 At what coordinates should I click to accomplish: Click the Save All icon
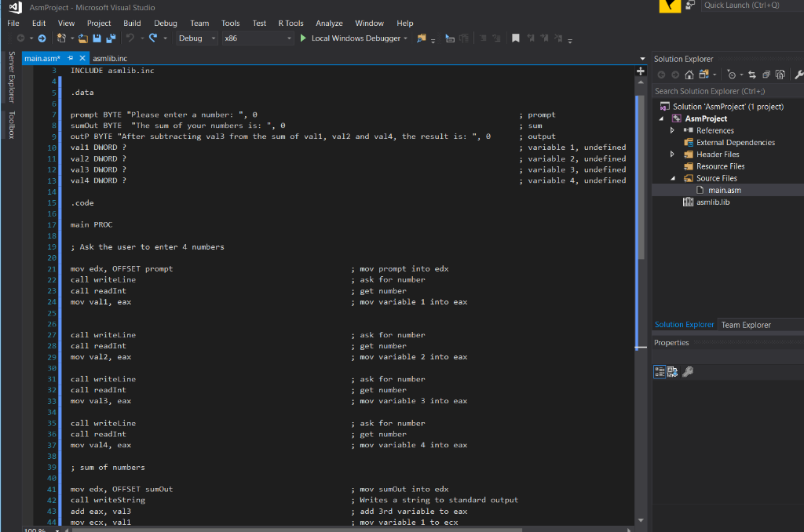(111, 38)
